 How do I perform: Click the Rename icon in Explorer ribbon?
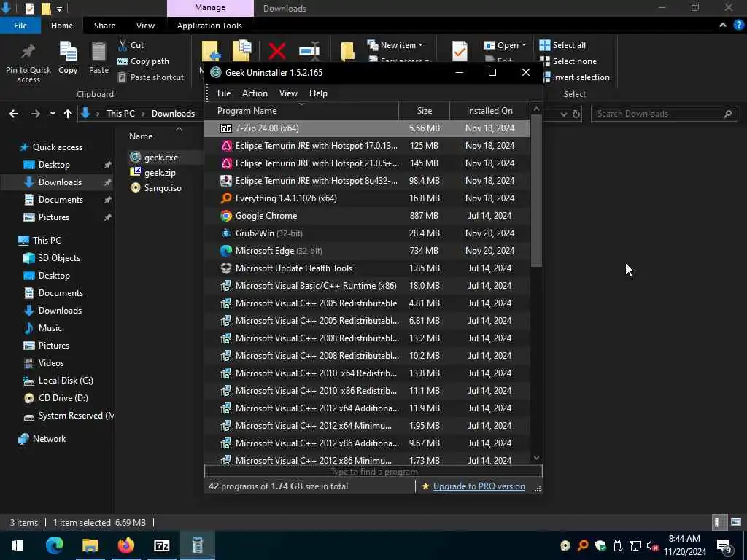(309, 50)
